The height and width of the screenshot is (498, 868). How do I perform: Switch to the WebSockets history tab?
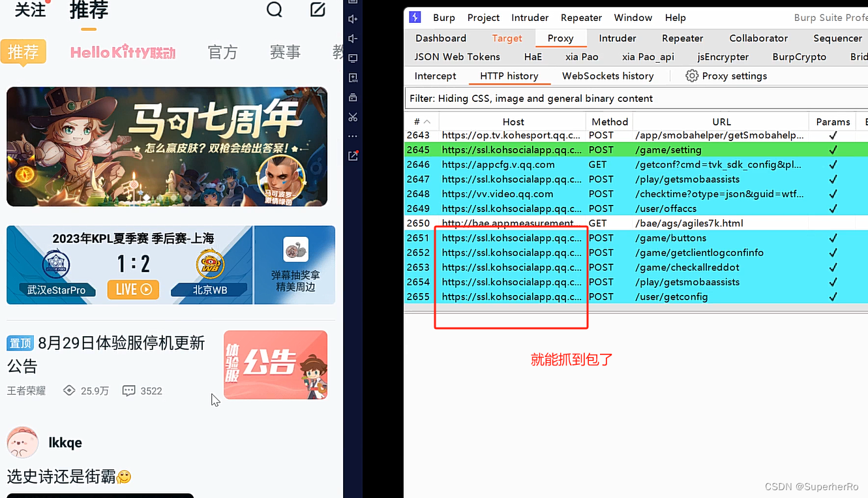click(x=609, y=76)
